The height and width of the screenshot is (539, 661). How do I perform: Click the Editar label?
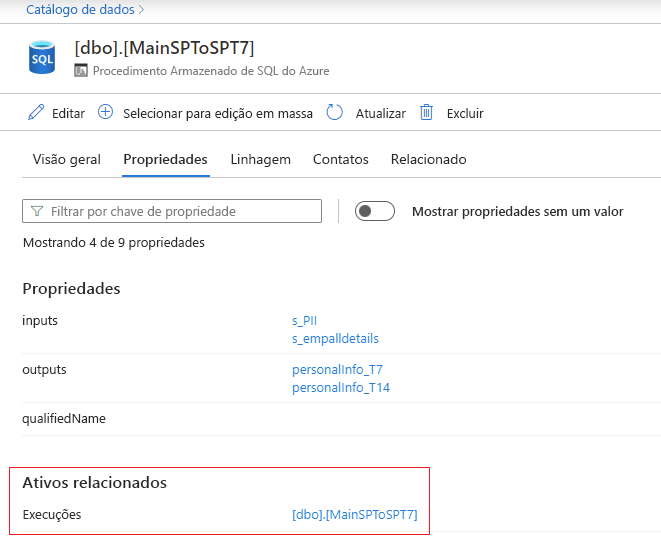pyautogui.click(x=68, y=113)
